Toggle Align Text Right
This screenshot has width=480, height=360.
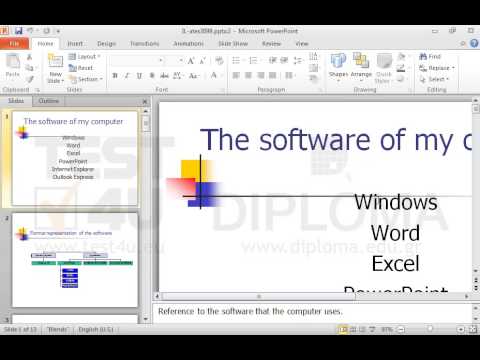(x=261, y=76)
